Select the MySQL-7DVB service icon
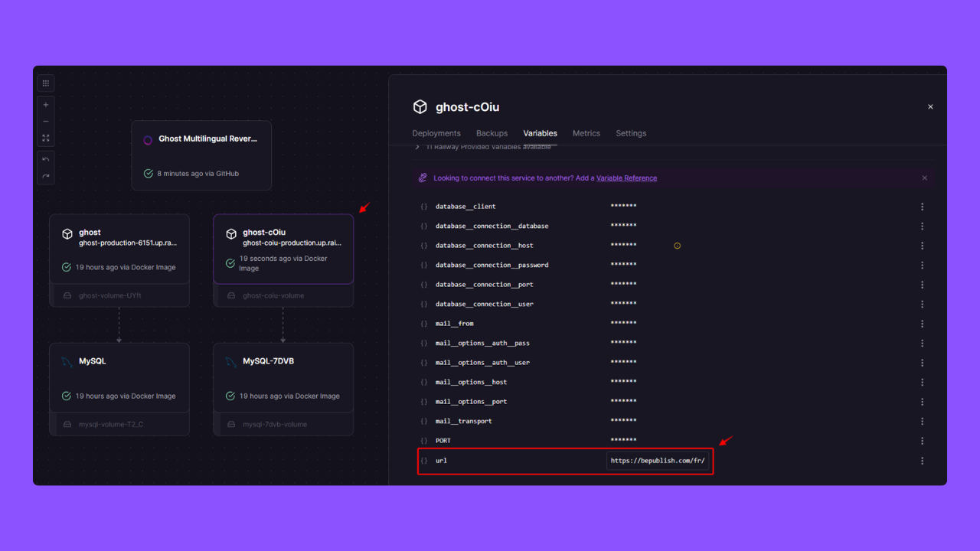 [231, 360]
